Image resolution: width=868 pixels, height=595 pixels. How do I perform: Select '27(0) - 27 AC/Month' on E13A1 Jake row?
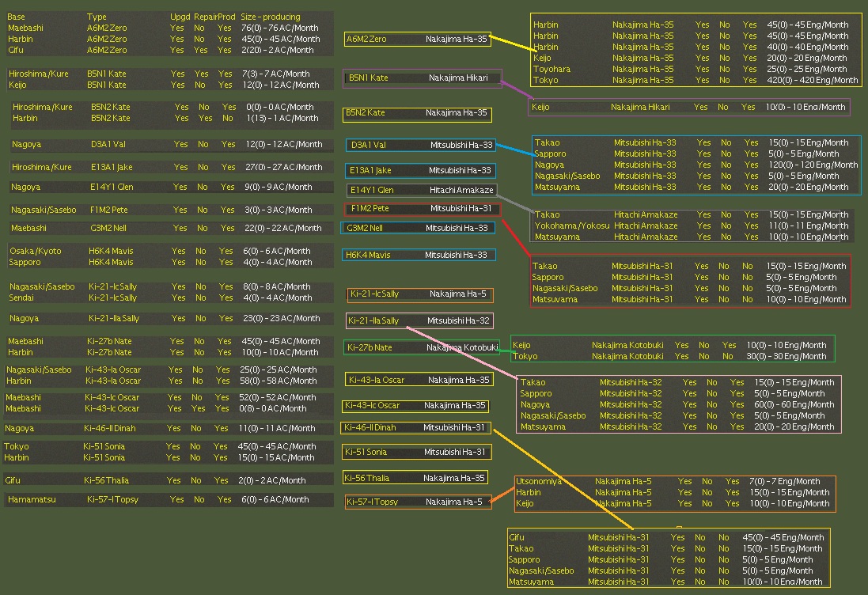[x=283, y=167]
